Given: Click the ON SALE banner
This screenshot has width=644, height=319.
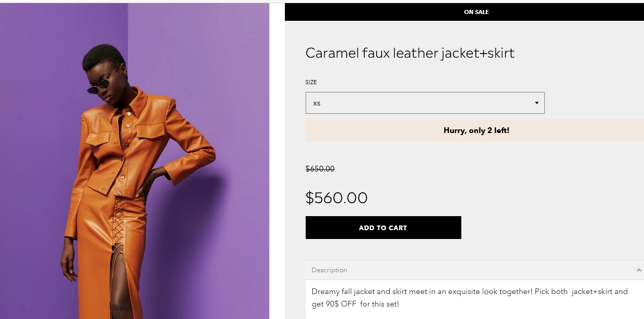Looking at the screenshot, I should coord(476,12).
